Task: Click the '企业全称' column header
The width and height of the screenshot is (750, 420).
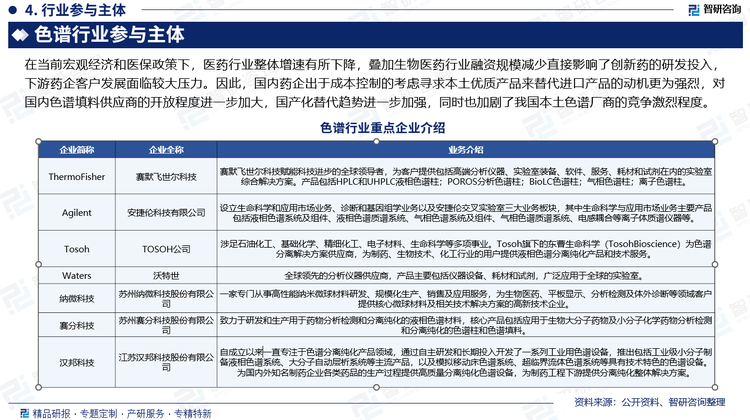Action: point(166,150)
